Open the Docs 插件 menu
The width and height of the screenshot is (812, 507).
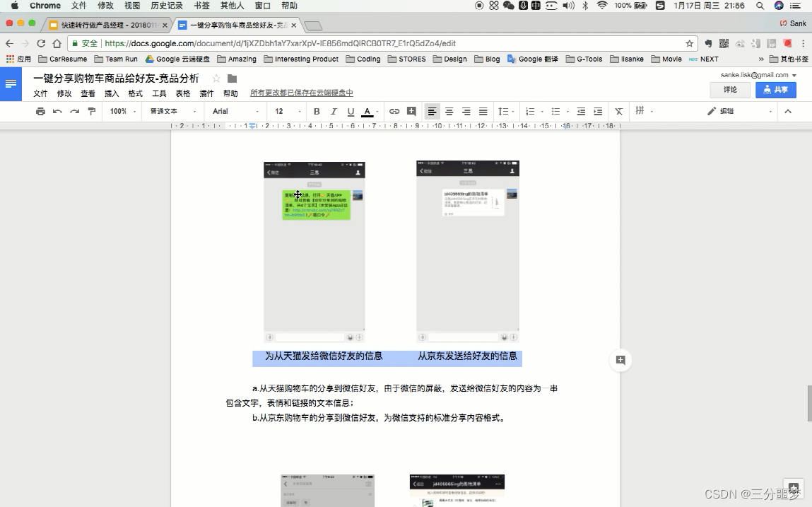click(x=206, y=93)
